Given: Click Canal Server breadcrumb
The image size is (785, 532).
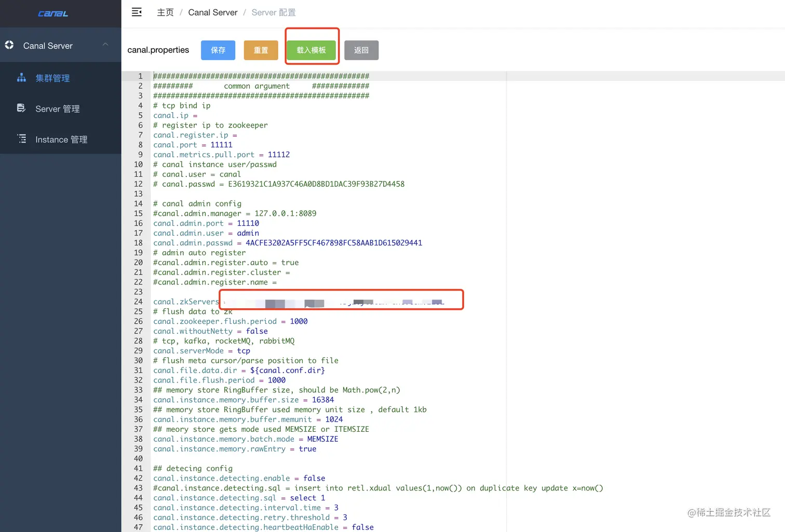Looking at the screenshot, I should pos(213,12).
